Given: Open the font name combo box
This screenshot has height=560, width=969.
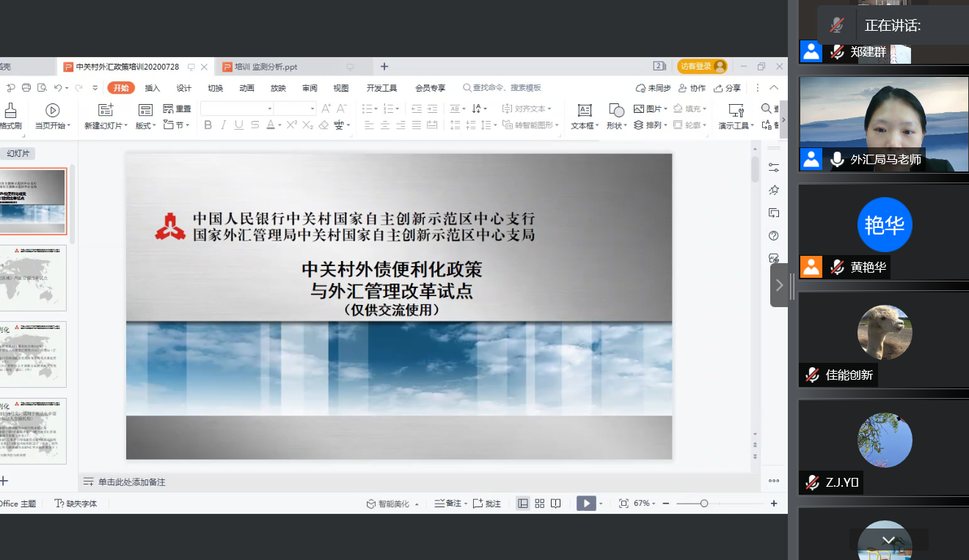Looking at the screenshot, I should click(x=236, y=108).
